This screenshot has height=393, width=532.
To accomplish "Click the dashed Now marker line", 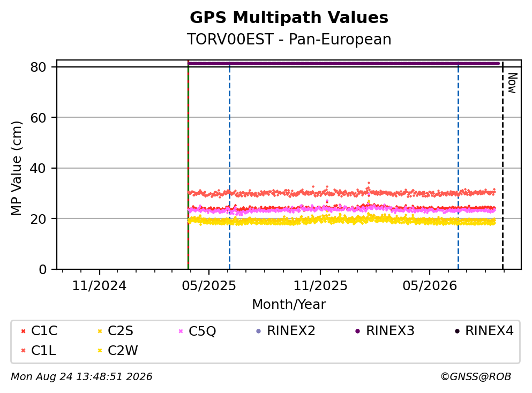I will [503, 166].
